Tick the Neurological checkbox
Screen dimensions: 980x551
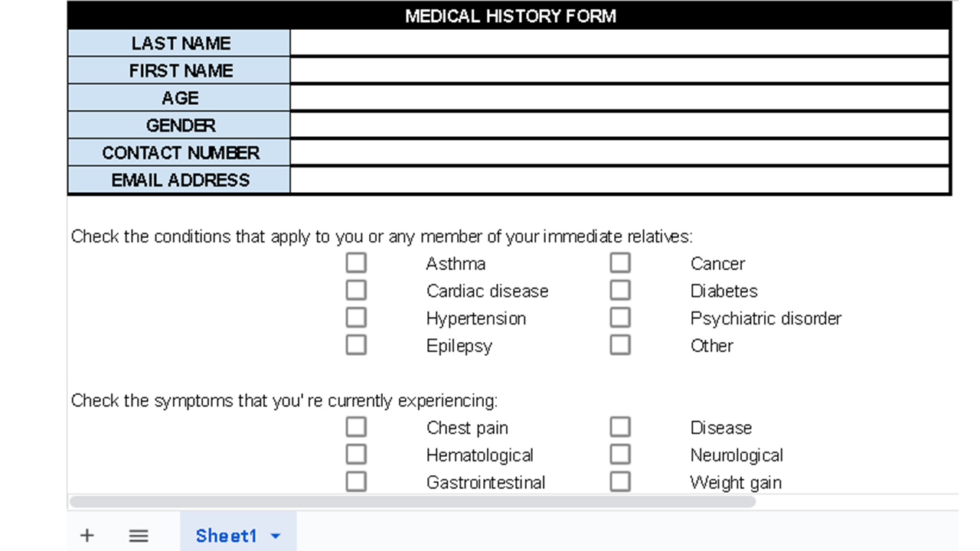pos(620,455)
